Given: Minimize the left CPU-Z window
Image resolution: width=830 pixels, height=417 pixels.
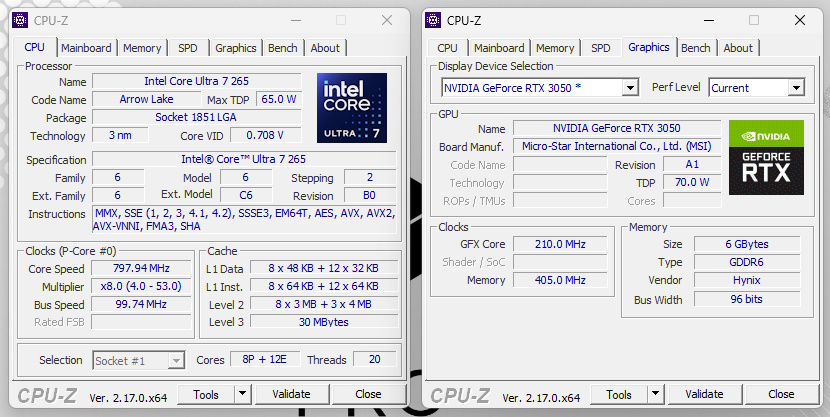Looking at the screenshot, I should [x=296, y=20].
